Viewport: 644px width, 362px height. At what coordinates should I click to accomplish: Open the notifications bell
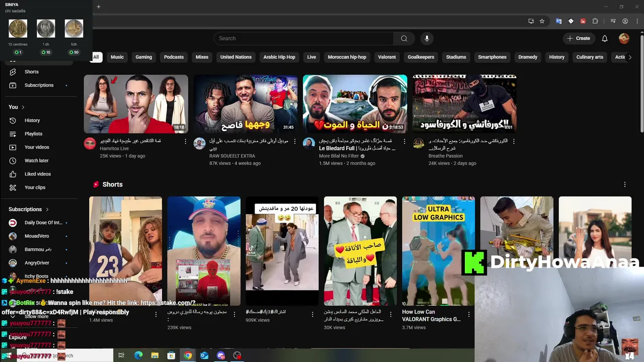pyautogui.click(x=605, y=38)
